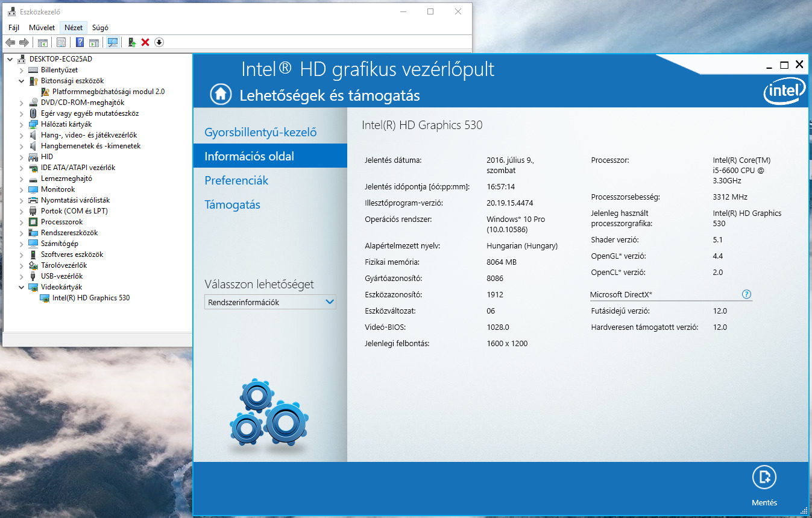This screenshot has height=518, width=812.
Task: Select the Lemezmeghajtó item
Action: point(66,178)
